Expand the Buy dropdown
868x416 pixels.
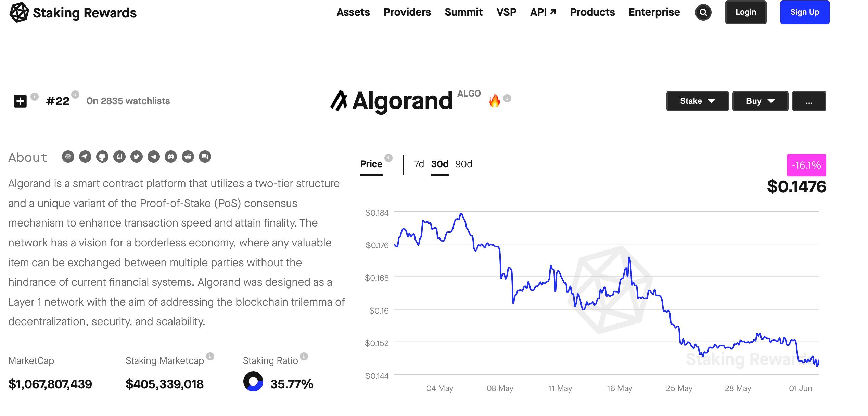click(x=760, y=101)
